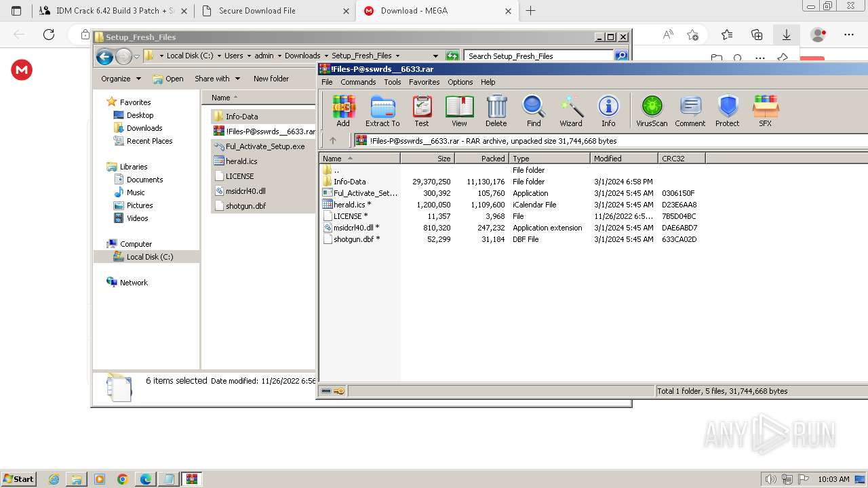This screenshot has width=868, height=488.
Task: Open Edge downloads icon in toolbar
Action: [x=787, y=35]
